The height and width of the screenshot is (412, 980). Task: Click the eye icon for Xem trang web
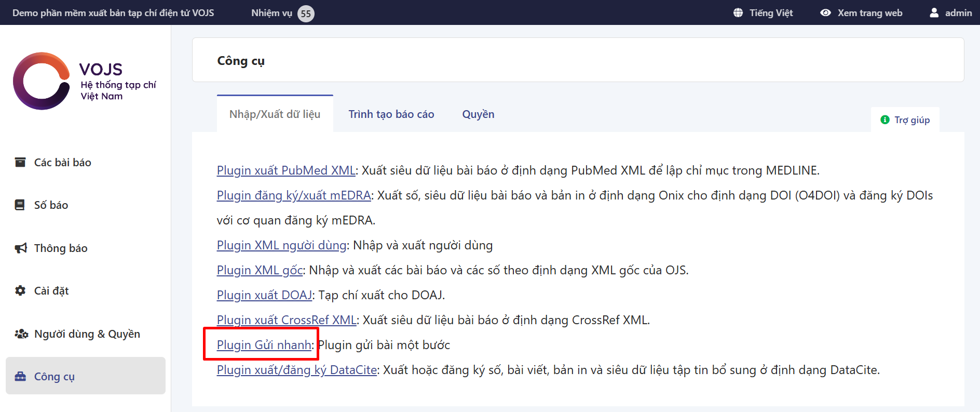[x=825, y=12]
